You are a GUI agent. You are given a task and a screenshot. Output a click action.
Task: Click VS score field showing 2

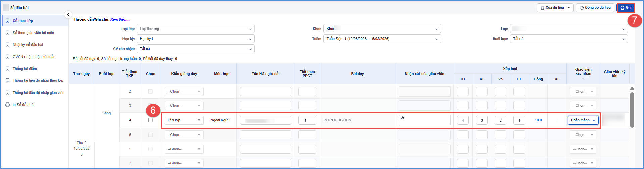500,120
